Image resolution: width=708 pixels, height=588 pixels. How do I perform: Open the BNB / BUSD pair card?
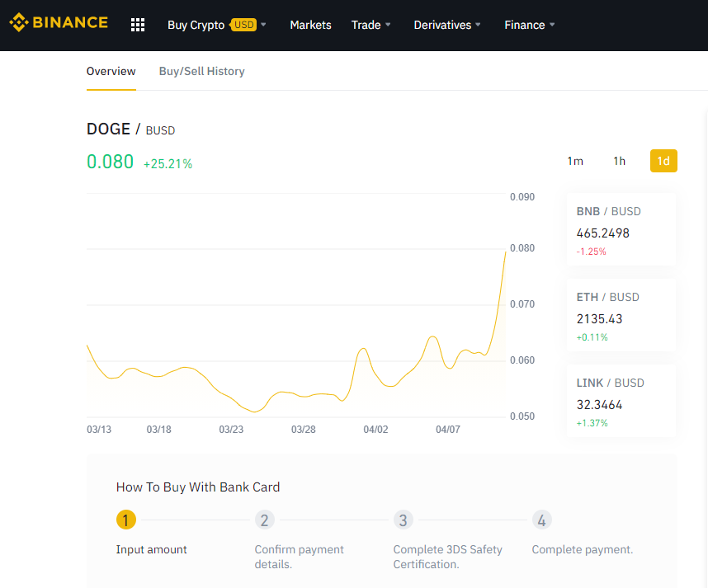pyautogui.click(x=621, y=229)
